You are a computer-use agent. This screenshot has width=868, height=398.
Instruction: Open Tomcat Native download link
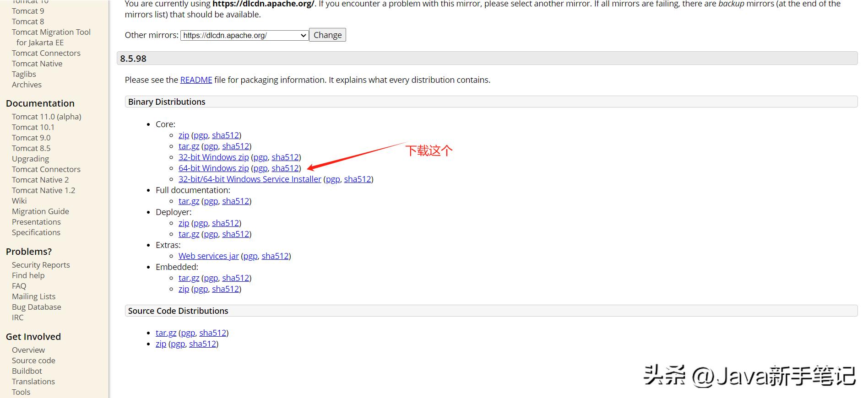(37, 64)
